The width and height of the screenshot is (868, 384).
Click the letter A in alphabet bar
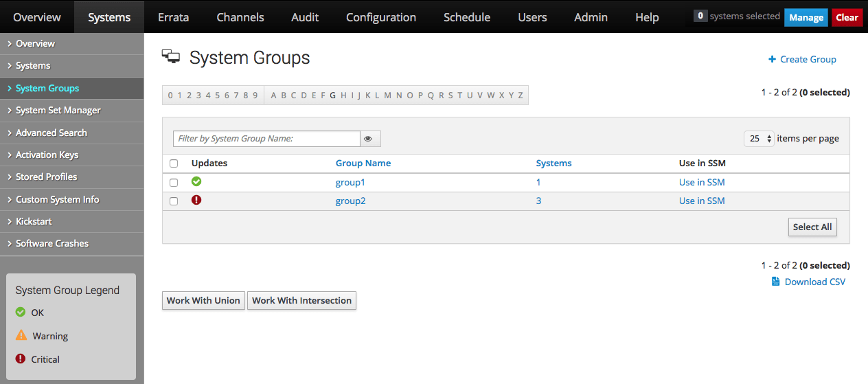(x=273, y=95)
